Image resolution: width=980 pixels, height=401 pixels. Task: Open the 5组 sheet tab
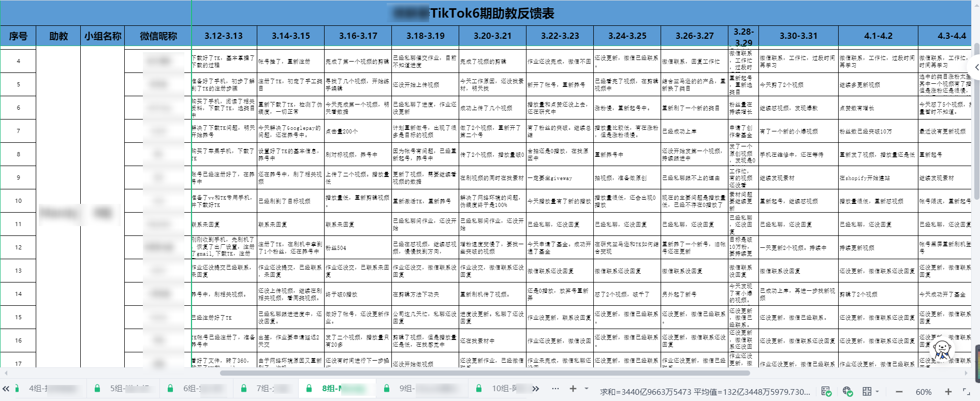pyautogui.click(x=122, y=389)
